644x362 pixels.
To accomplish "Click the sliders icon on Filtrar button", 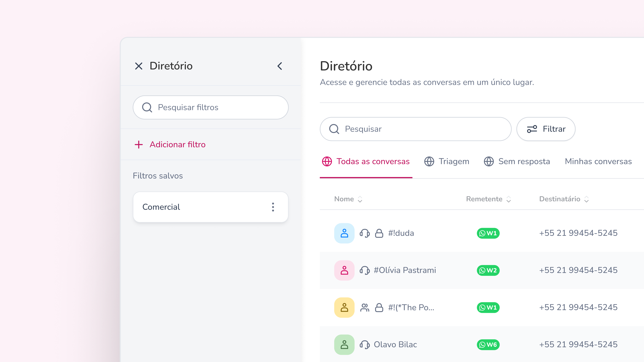I will pos(532,129).
